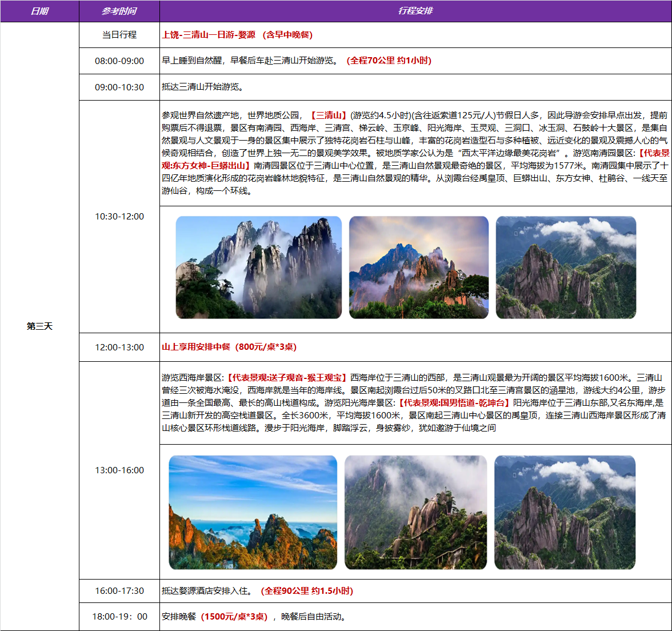Open the sea-of-clouds blue sky photo
Screen dimensions: 672x631
click(253, 512)
